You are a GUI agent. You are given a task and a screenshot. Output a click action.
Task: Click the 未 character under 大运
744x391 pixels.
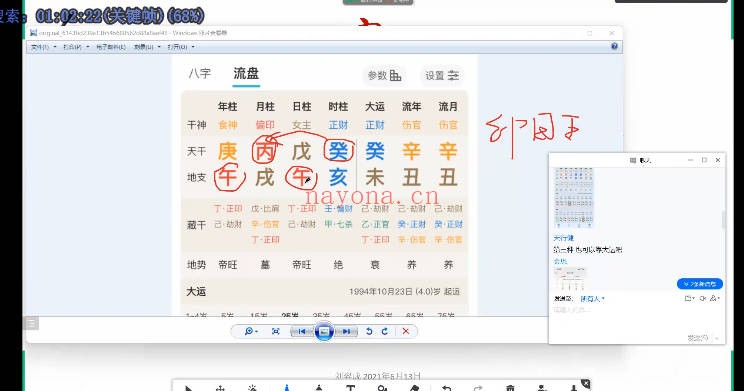click(375, 177)
